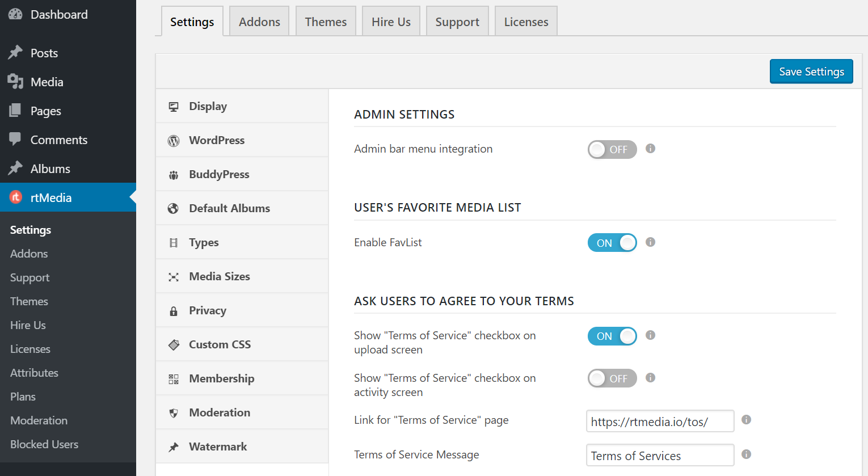Turn off Terms of Service on upload screen
The height and width of the screenshot is (476, 868).
(x=612, y=336)
